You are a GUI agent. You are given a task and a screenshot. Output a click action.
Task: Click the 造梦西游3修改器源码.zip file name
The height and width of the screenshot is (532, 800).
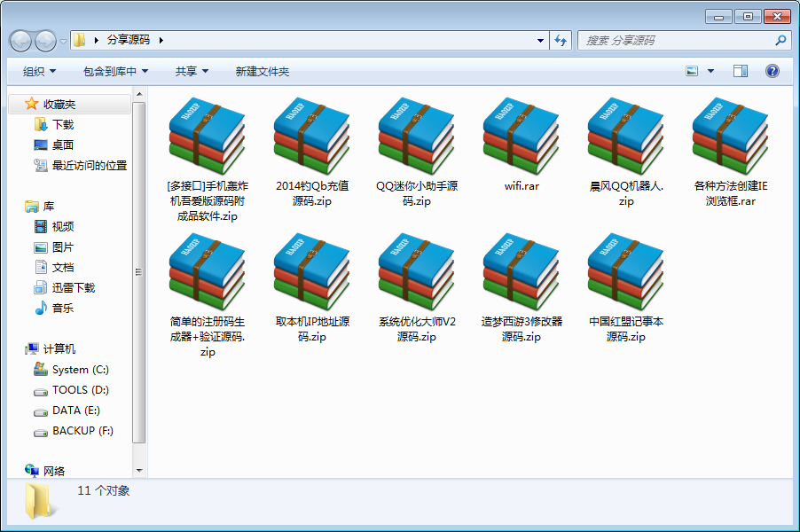(522, 329)
